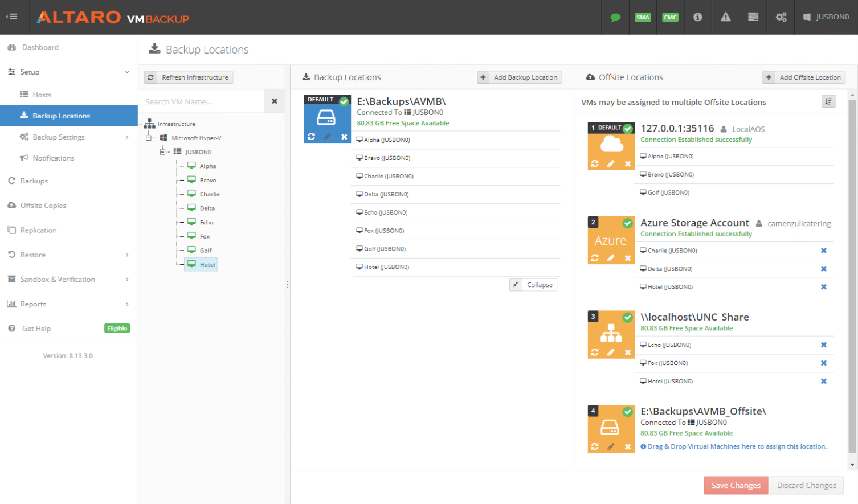Delete the 127.0.0.1:35116 offsite location
Screen dimensions: 858x504
point(628,164)
